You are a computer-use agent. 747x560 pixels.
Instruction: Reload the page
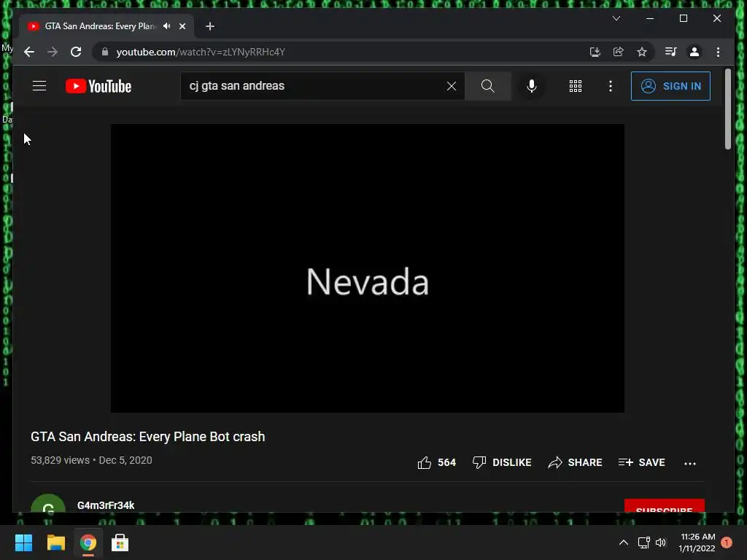76,52
